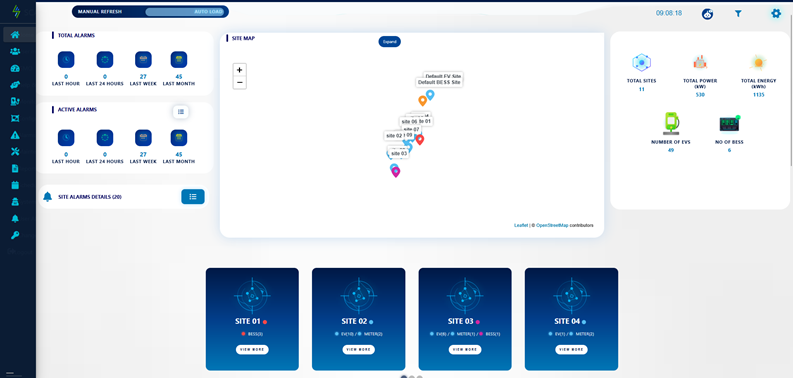Click the SITE 01 card radar graphic
This screenshot has height=378, width=793.
[x=252, y=295]
